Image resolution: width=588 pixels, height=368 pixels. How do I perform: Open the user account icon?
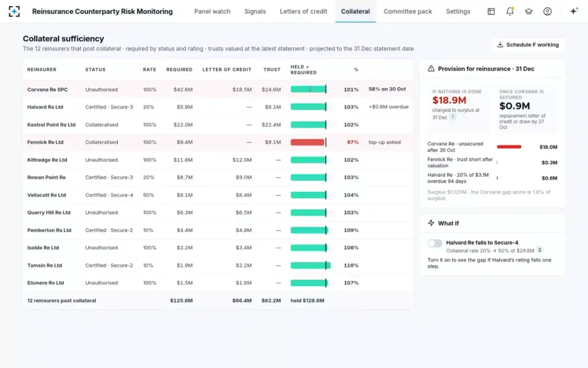(547, 11)
